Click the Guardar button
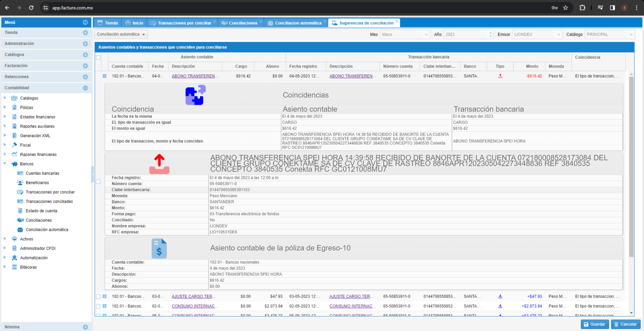Image resolution: width=644 pixels, height=331 pixels. [595, 324]
